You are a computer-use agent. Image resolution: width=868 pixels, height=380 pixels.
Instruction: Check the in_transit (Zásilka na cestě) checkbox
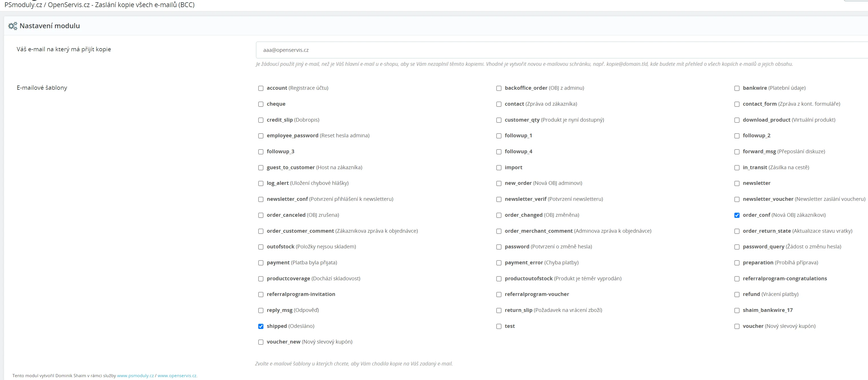click(x=737, y=167)
